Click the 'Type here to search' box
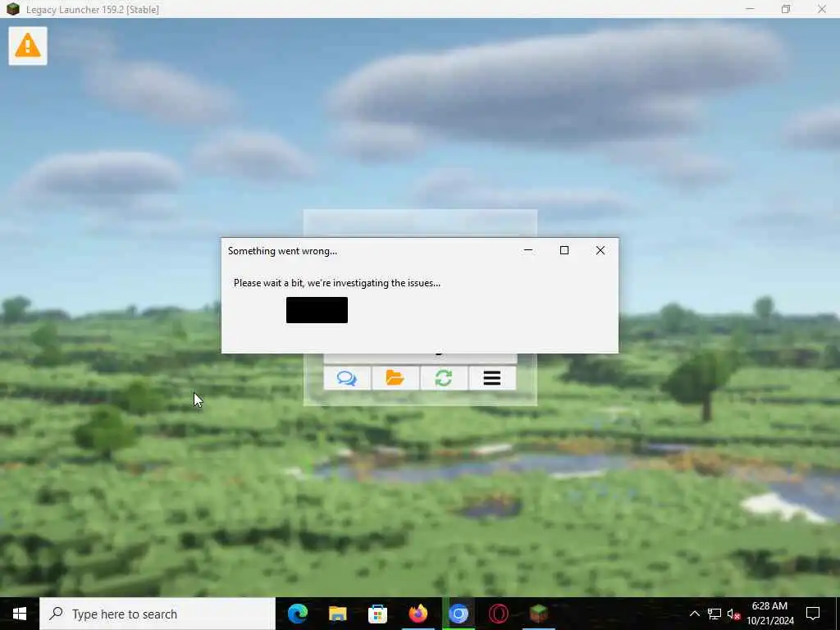The width and height of the screenshot is (840, 630). coord(157,614)
